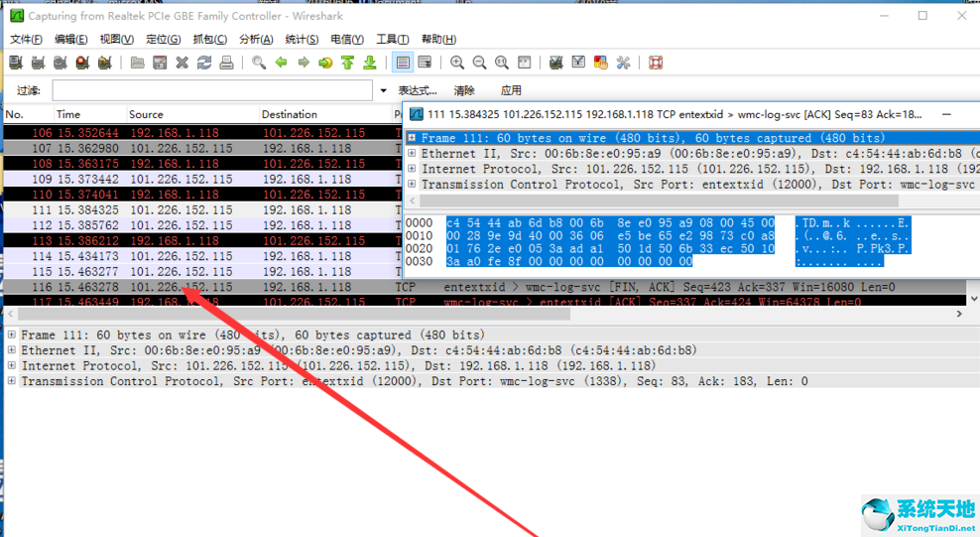Jump to last packet icon
Viewport: 980px width, 537px height.
(370, 63)
